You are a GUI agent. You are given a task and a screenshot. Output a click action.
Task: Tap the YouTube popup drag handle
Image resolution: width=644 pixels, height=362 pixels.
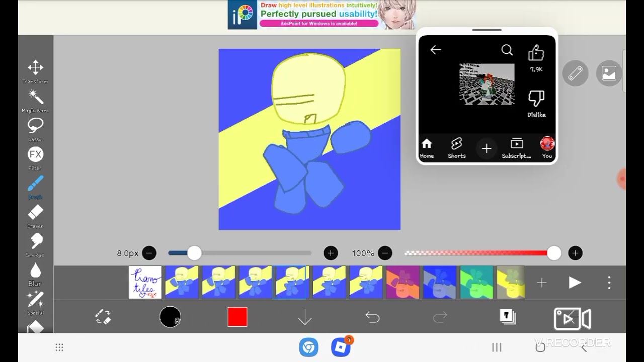tap(487, 30)
